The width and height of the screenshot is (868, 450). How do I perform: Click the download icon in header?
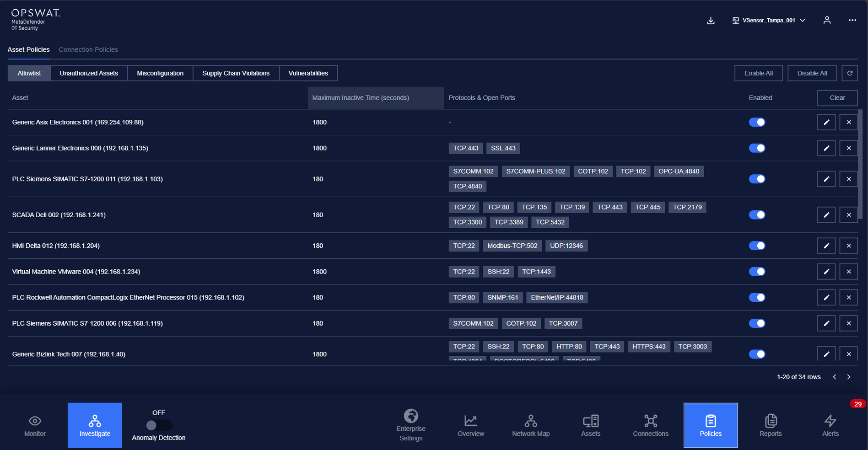tap(711, 21)
